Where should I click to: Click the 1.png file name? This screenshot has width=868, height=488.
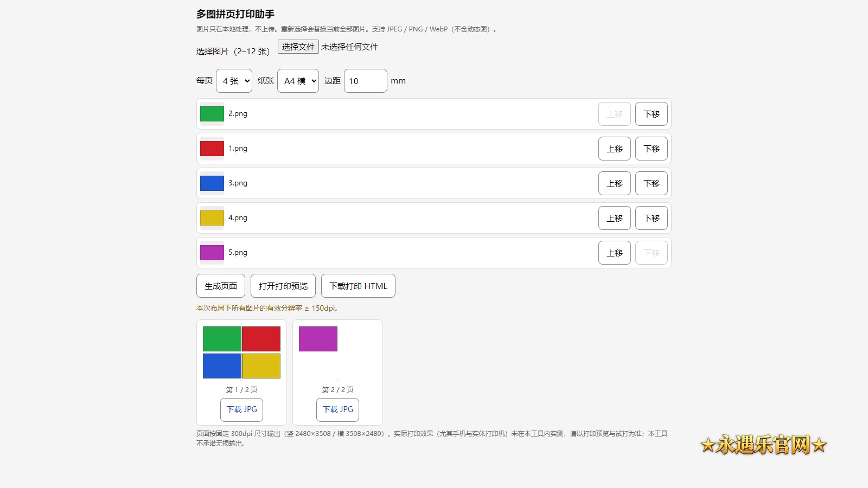[238, 149]
